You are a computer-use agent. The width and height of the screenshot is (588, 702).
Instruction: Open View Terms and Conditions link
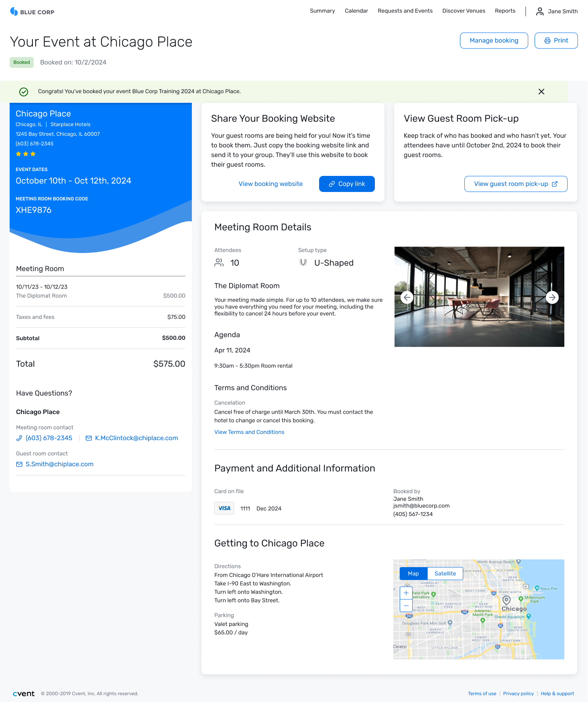pyautogui.click(x=249, y=432)
